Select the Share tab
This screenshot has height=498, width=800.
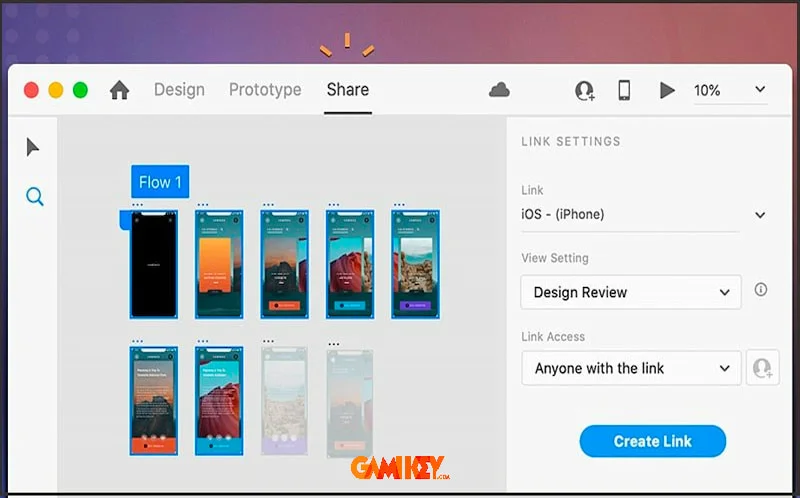pos(348,90)
